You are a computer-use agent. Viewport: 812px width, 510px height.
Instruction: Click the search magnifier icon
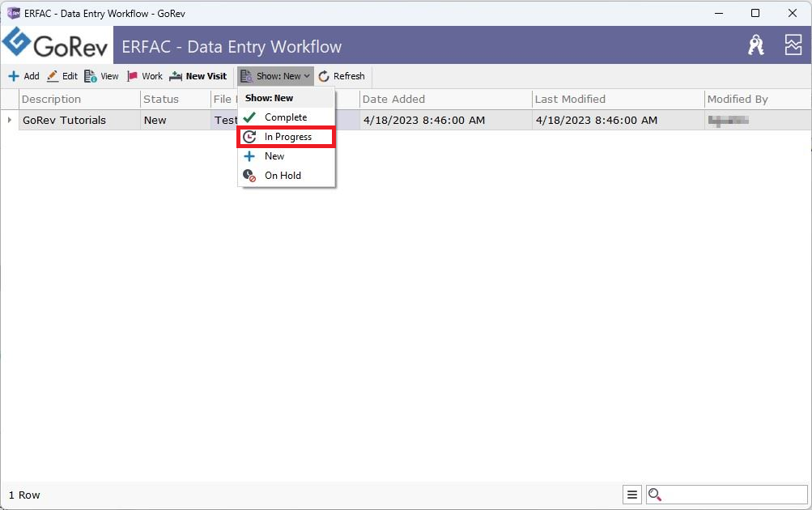pos(655,495)
